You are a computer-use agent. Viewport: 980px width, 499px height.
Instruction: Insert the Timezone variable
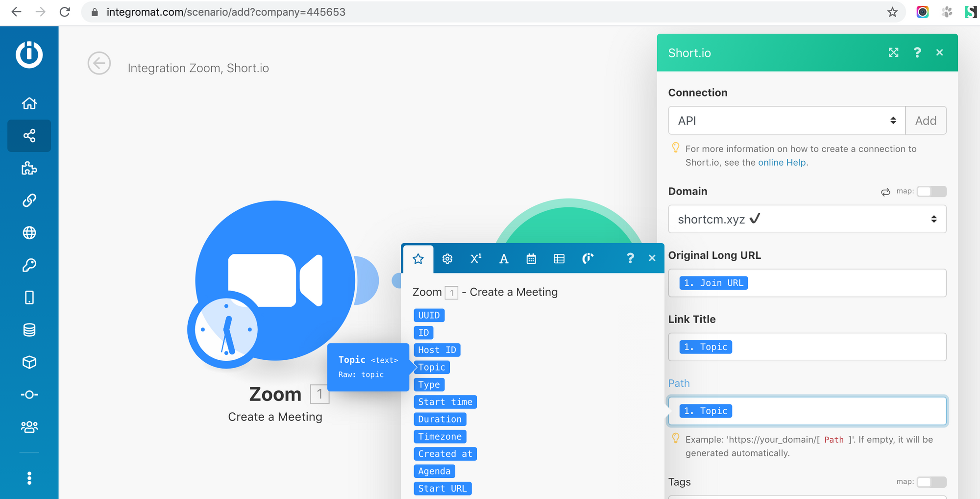tap(440, 437)
